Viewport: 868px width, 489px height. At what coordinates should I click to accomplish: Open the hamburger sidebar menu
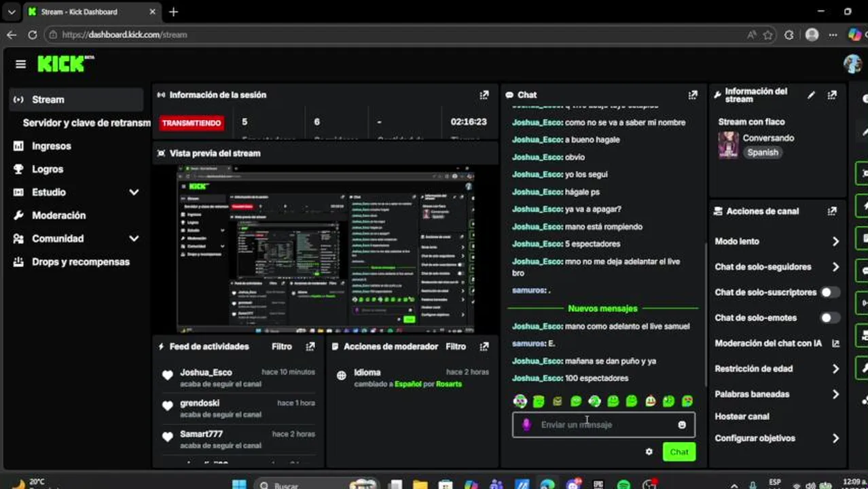click(20, 64)
